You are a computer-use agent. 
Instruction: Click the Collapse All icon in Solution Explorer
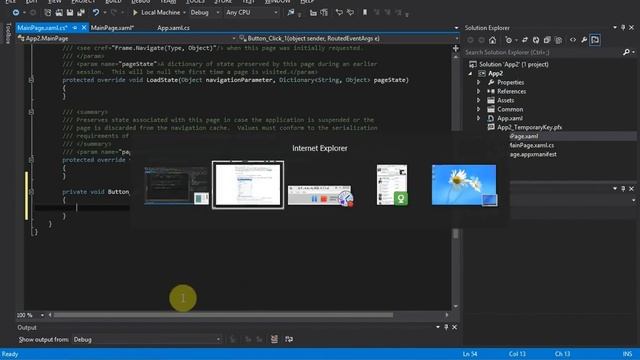tap(547, 40)
